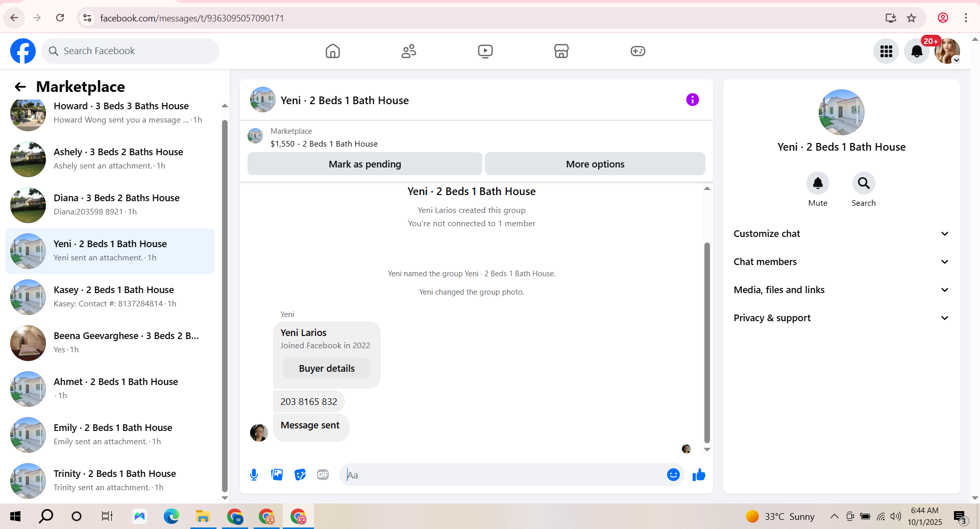This screenshot has width=980, height=529.
Task: Open the Facebook menu grid icon
Action: [886, 51]
